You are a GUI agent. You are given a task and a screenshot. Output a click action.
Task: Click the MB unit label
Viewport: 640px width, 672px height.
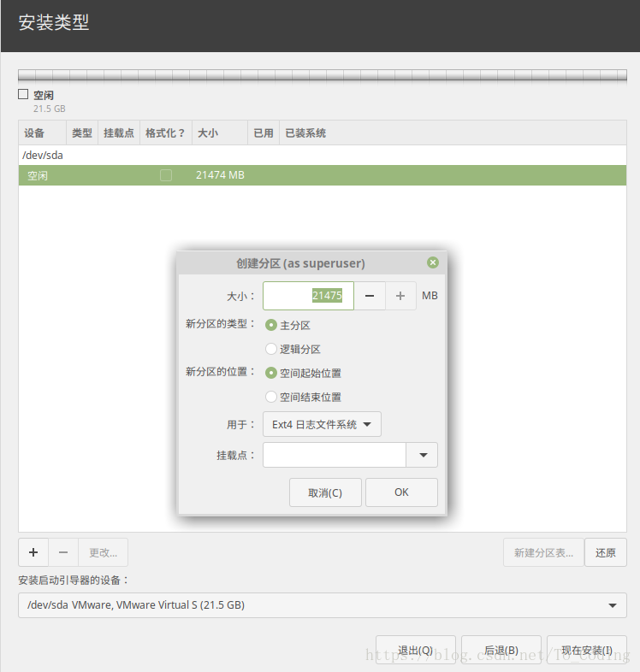click(430, 296)
